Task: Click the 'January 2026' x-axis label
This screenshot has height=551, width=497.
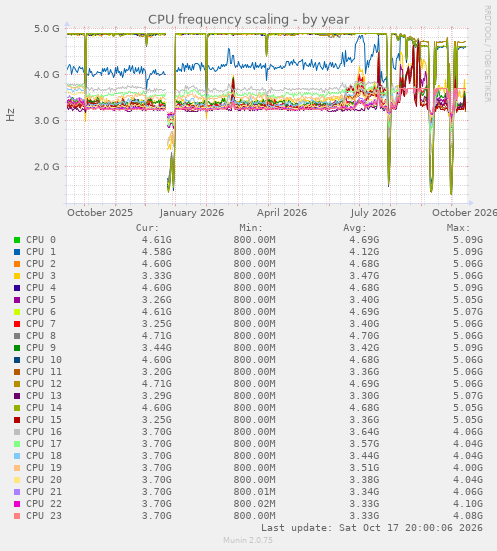Action: point(192,213)
